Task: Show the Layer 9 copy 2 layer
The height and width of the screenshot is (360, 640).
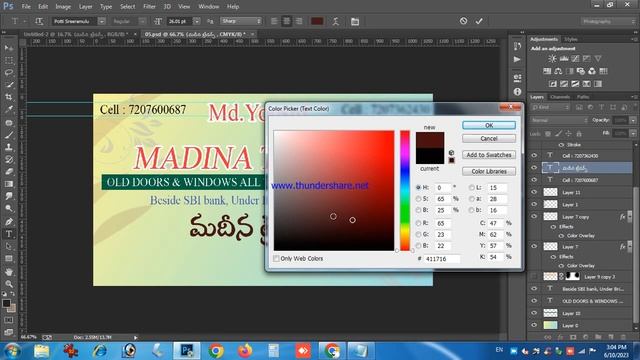Action: point(534,276)
